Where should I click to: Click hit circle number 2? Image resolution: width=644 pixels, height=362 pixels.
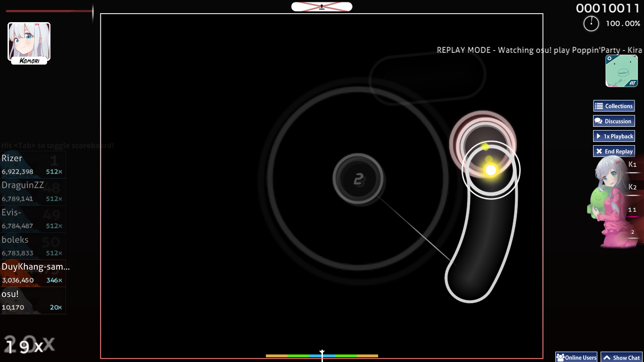[358, 179]
